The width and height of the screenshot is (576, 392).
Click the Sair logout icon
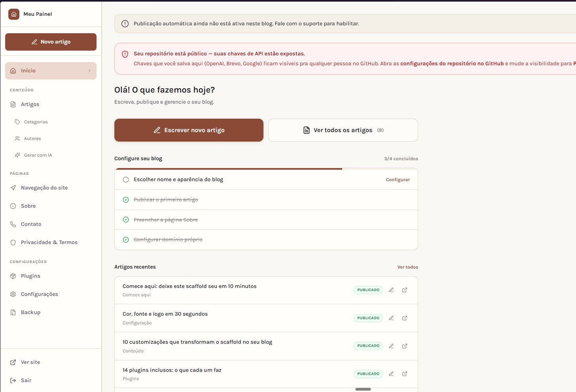pos(13,381)
